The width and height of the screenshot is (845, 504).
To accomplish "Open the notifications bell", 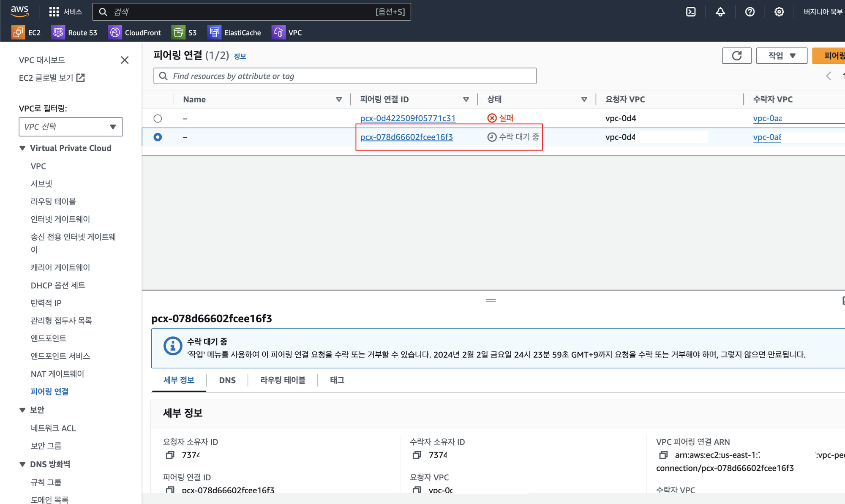I will click(720, 12).
